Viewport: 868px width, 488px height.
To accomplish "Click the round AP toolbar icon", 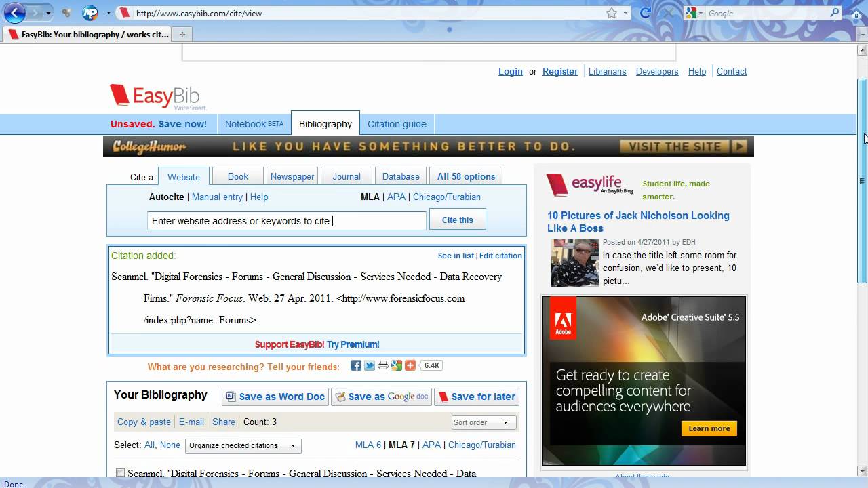I will point(90,13).
